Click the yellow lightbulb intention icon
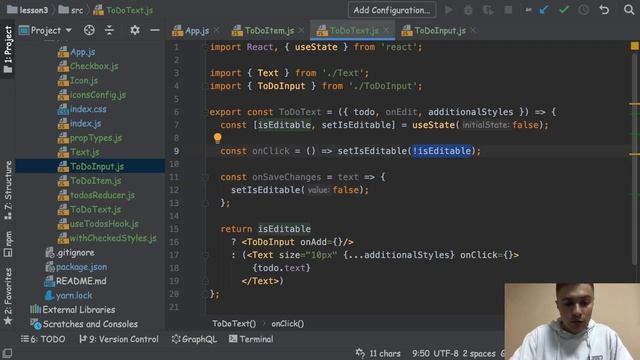 coord(218,138)
